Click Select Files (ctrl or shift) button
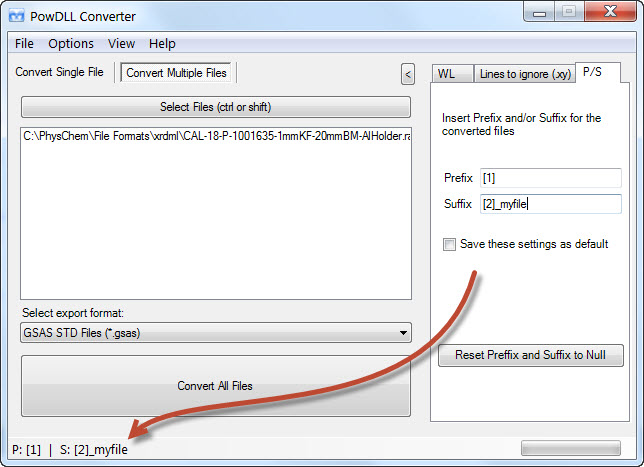The image size is (644, 467). point(216,107)
